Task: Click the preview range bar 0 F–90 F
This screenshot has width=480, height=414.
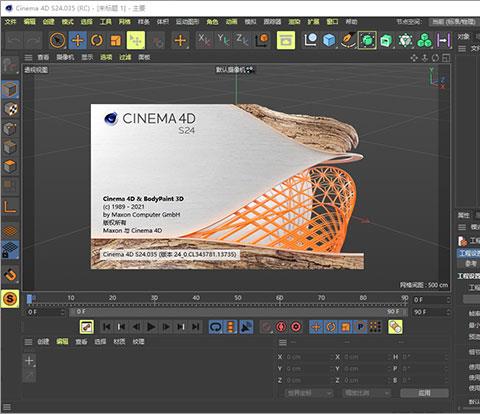Action: tap(238, 312)
